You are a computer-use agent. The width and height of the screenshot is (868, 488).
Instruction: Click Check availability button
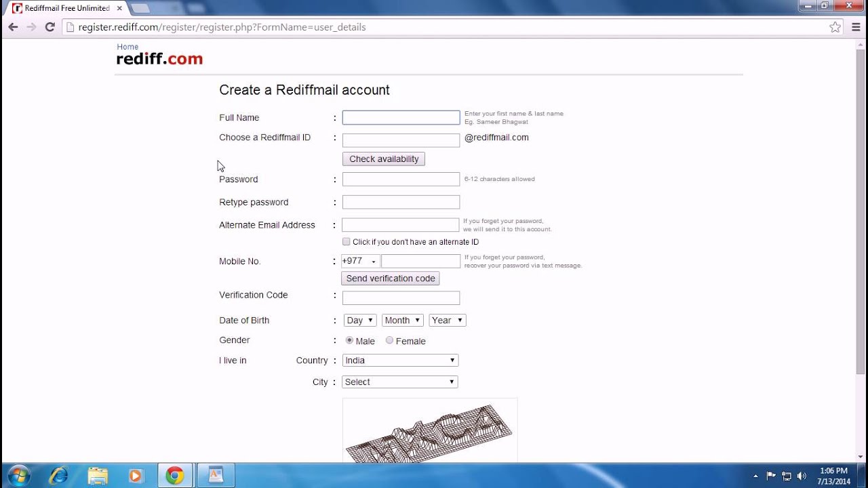coord(384,159)
